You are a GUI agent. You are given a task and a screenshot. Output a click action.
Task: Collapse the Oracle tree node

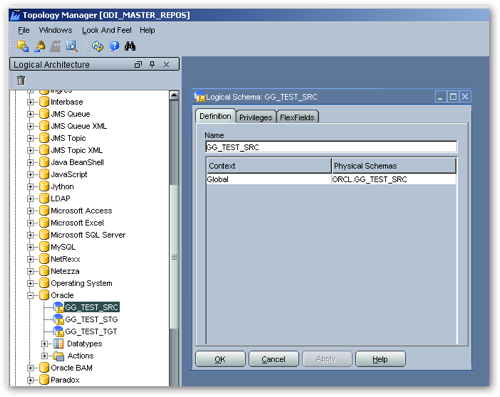click(x=31, y=295)
